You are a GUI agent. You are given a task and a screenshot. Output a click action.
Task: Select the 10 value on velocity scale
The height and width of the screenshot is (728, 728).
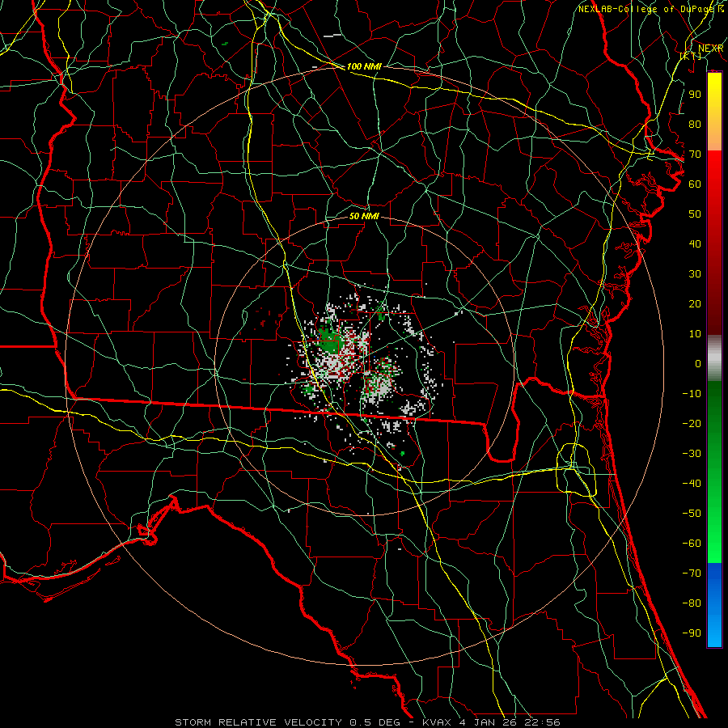pyautogui.click(x=695, y=334)
